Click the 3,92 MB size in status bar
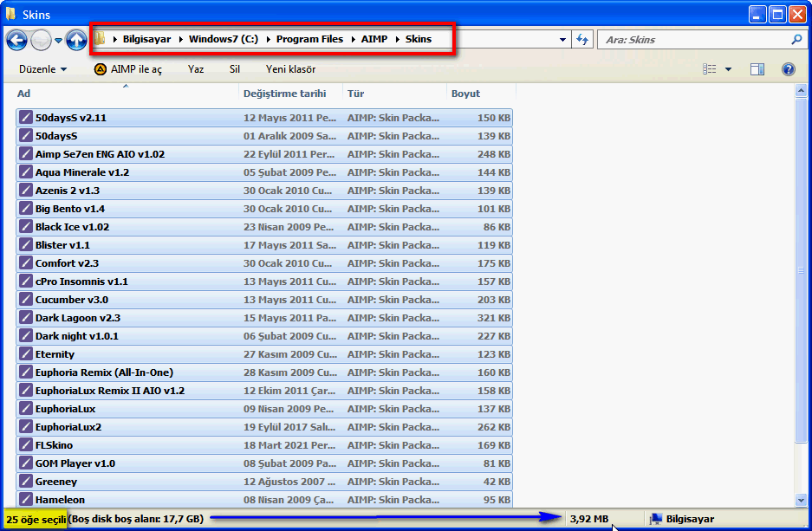Viewport: 812px width, 531px height. pyautogui.click(x=589, y=519)
